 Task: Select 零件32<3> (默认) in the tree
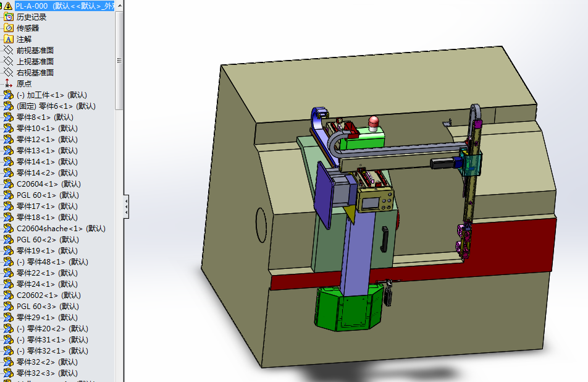(47, 373)
